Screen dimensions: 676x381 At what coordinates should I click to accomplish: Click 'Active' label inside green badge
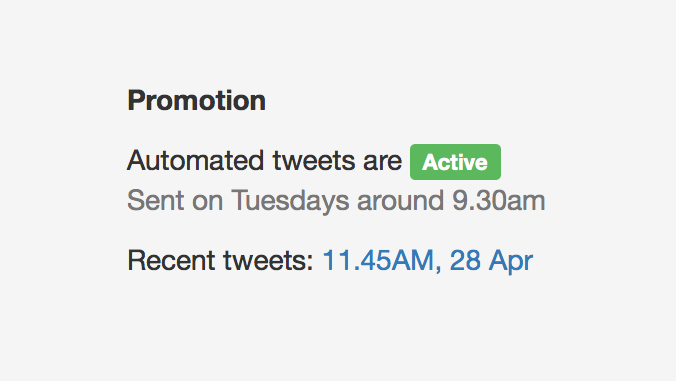[455, 162]
